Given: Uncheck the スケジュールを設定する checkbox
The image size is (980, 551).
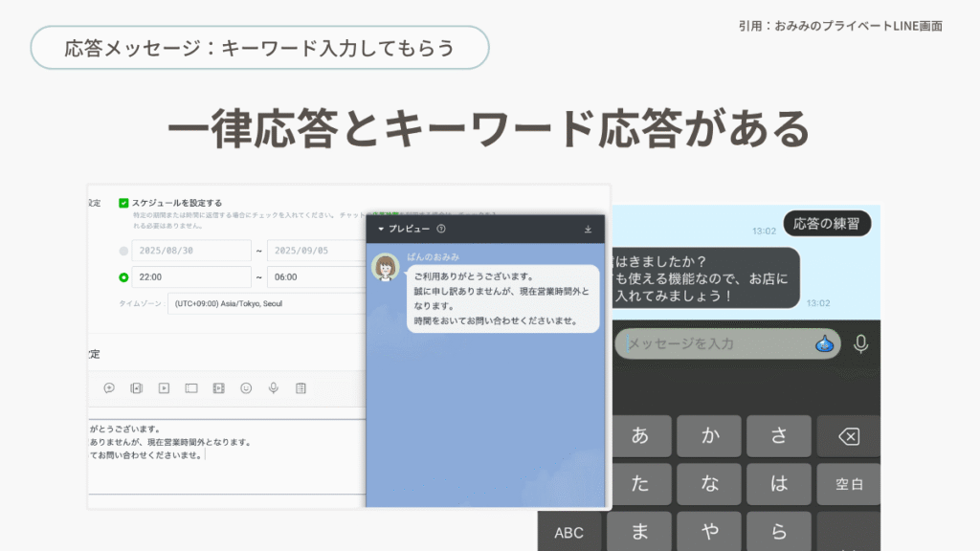Looking at the screenshot, I should (123, 203).
